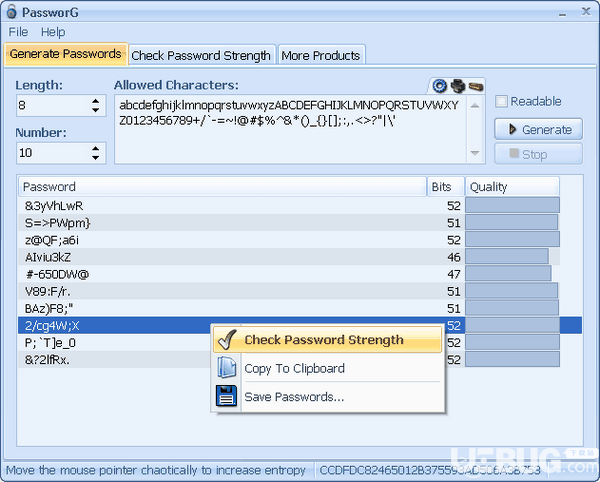Click quality bar of AIviu3kZ row

pos(507,257)
